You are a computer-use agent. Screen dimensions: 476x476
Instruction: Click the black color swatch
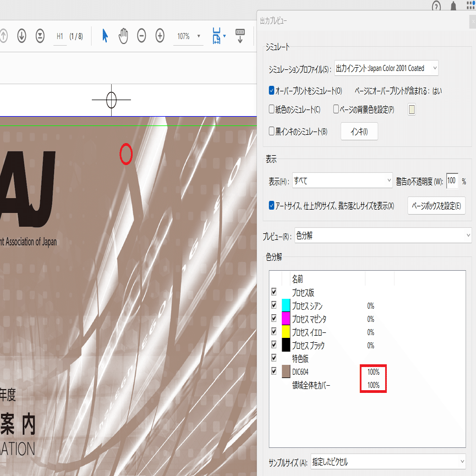click(x=286, y=345)
